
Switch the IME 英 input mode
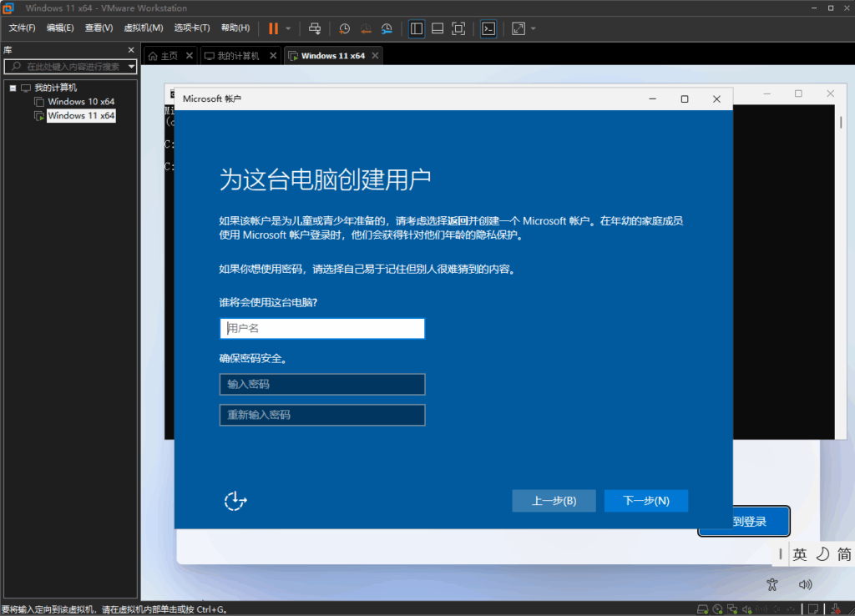click(800, 554)
